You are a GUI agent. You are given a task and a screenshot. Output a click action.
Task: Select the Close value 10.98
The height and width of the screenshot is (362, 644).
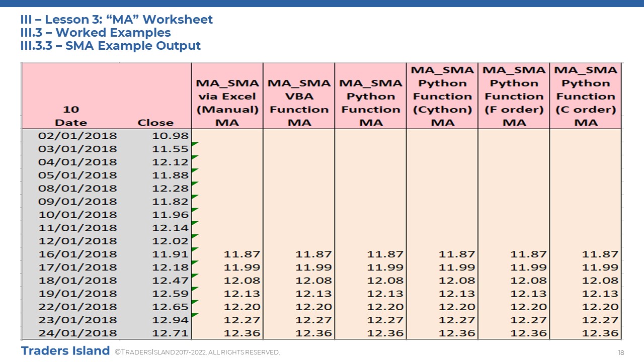tap(171, 136)
